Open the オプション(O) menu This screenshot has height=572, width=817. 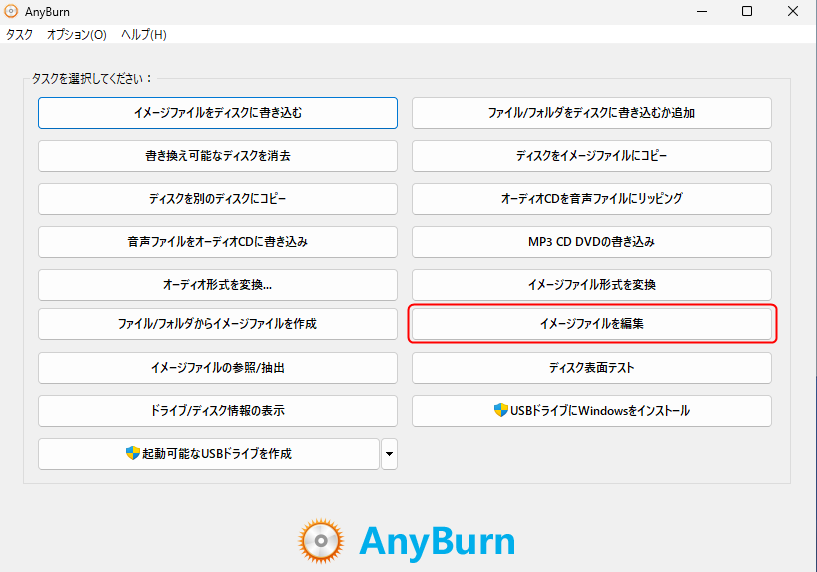point(77,34)
